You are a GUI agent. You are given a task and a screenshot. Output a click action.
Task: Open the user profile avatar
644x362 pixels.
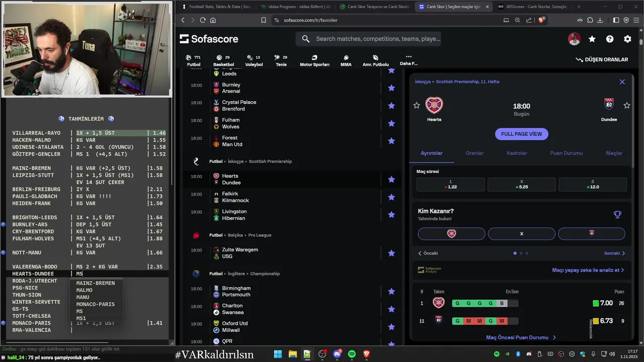(574, 39)
